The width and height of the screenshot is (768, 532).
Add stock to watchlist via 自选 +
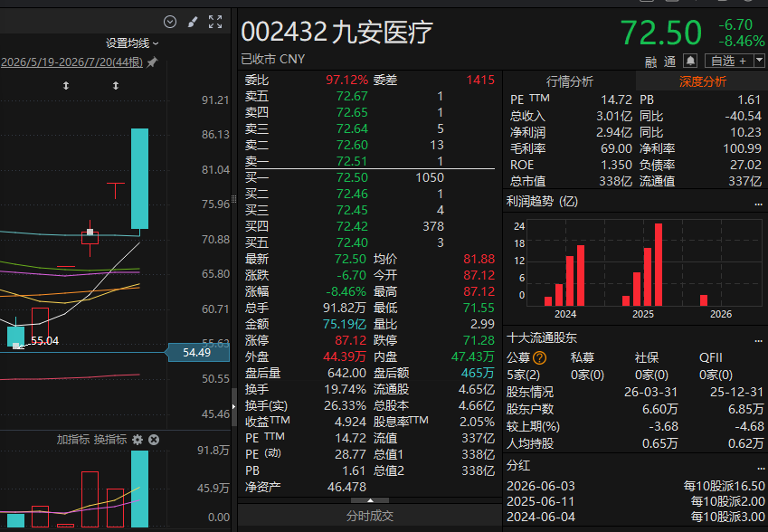[x=729, y=61]
